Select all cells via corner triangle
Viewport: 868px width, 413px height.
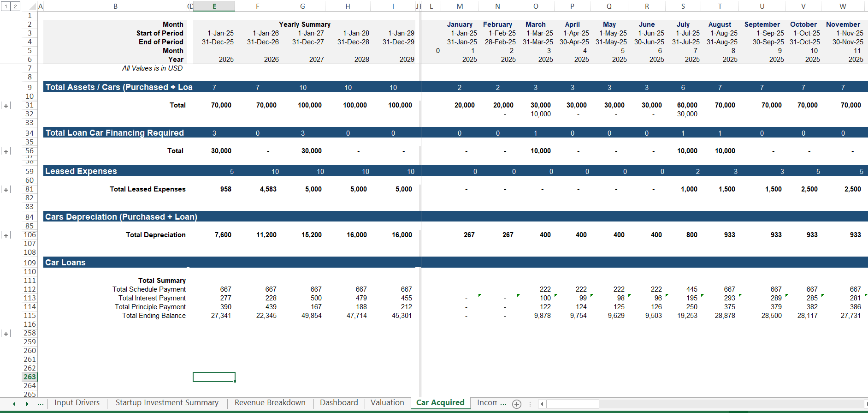click(32, 6)
